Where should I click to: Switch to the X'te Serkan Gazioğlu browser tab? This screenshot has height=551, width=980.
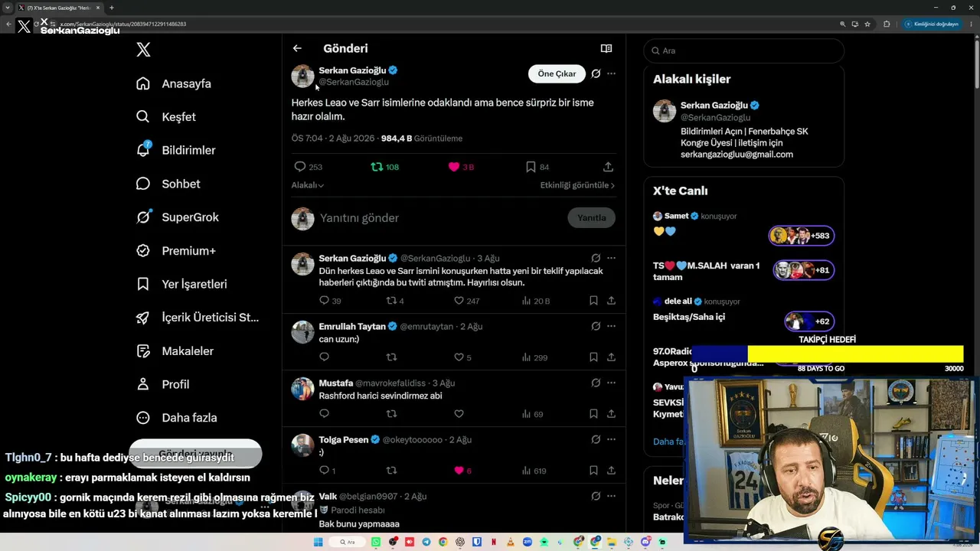60,8
